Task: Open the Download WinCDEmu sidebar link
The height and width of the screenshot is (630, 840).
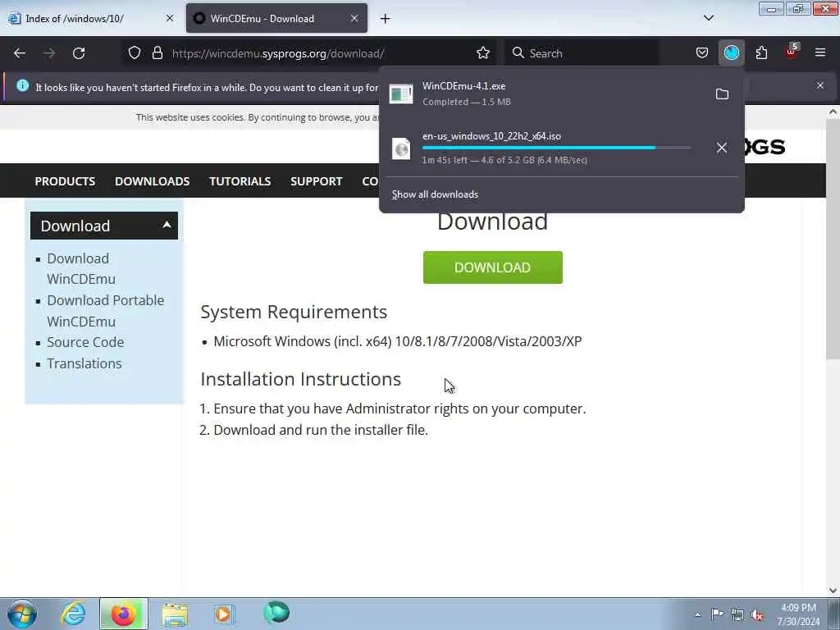Action: click(81, 268)
